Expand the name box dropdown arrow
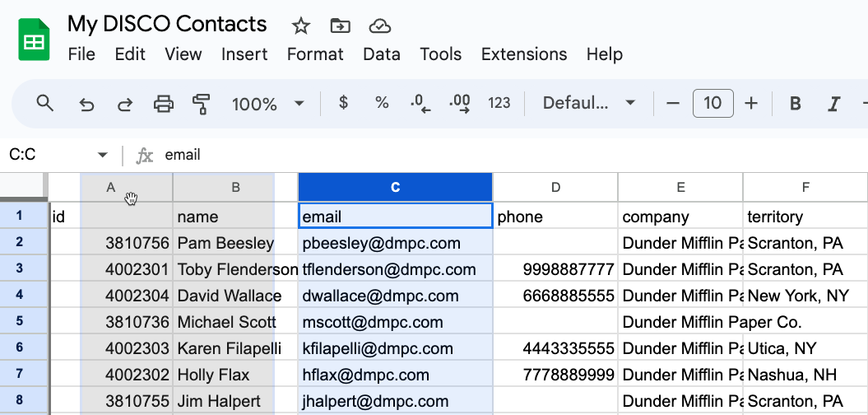 click(103, 155)
